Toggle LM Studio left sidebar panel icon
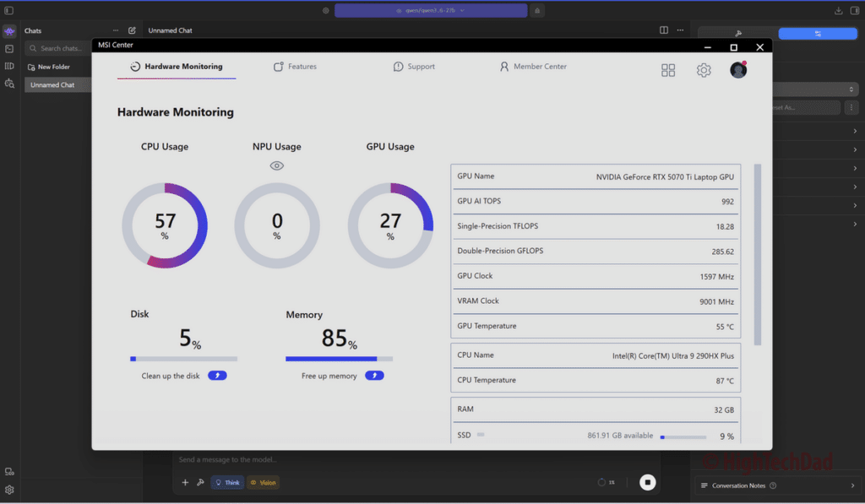Image resolution: width=865 pixels, height=504 pixels. click(8, 10)
